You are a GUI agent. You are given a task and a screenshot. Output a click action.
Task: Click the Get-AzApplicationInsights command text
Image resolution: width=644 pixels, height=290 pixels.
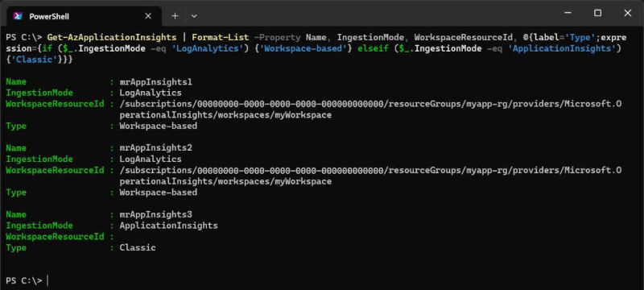(x=112, y=37)
